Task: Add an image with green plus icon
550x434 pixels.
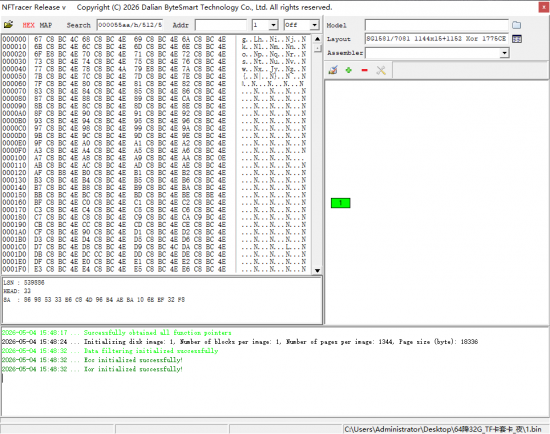Action: (x=349, y=70)
